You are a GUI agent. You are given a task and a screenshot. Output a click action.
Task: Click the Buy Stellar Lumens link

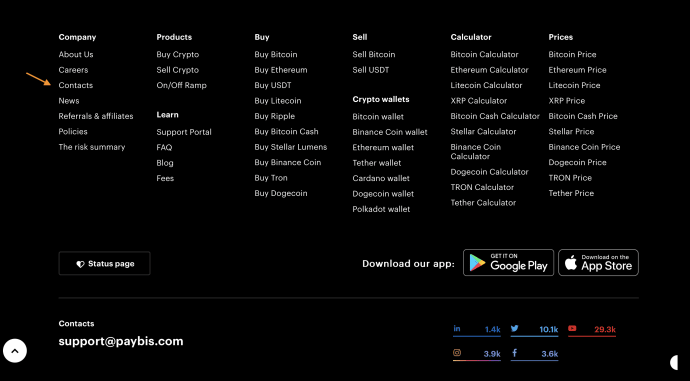point(291,147)
